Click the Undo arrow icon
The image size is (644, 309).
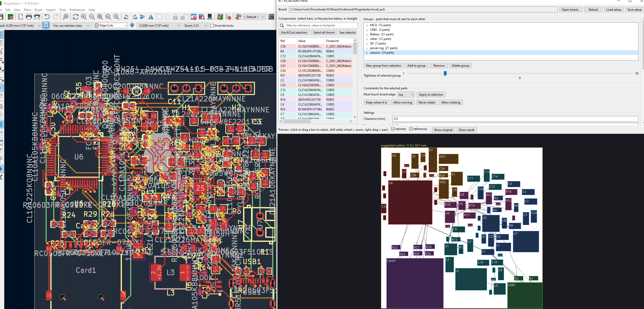point(47,17)
